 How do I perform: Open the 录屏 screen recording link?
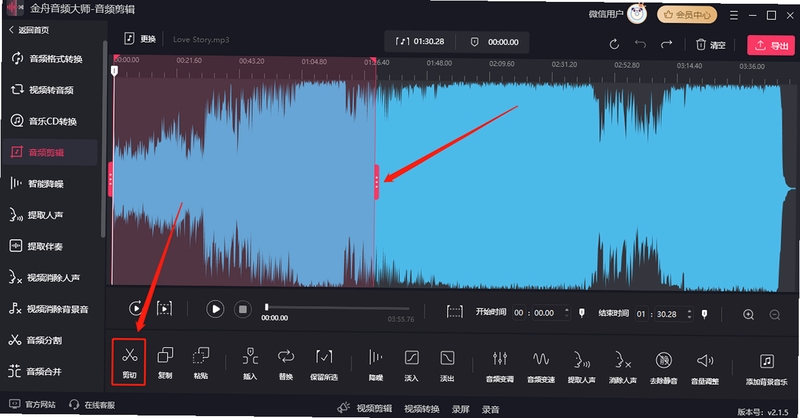click(x=460, y=409)
